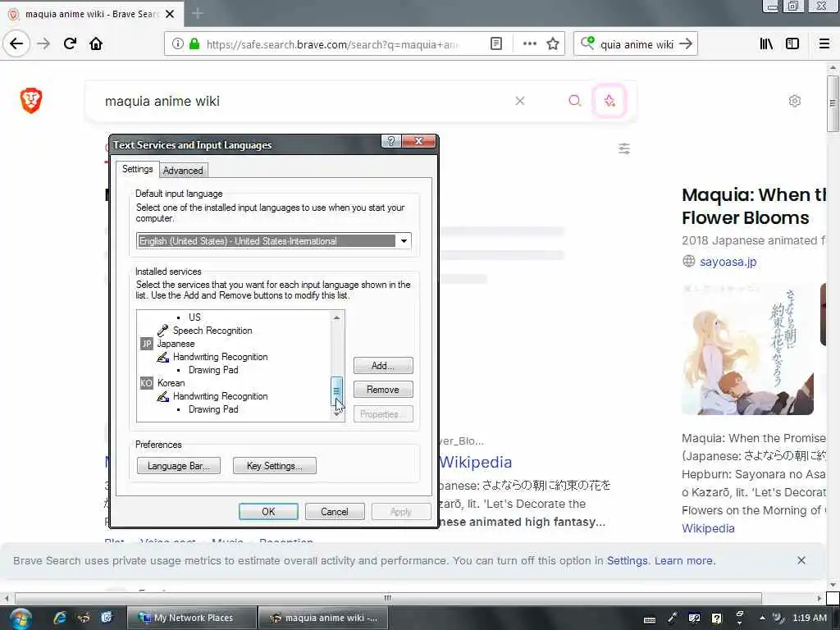The image size is (840, 630).
Task: Click Cancel in the dialog
Action: (335, 512)
